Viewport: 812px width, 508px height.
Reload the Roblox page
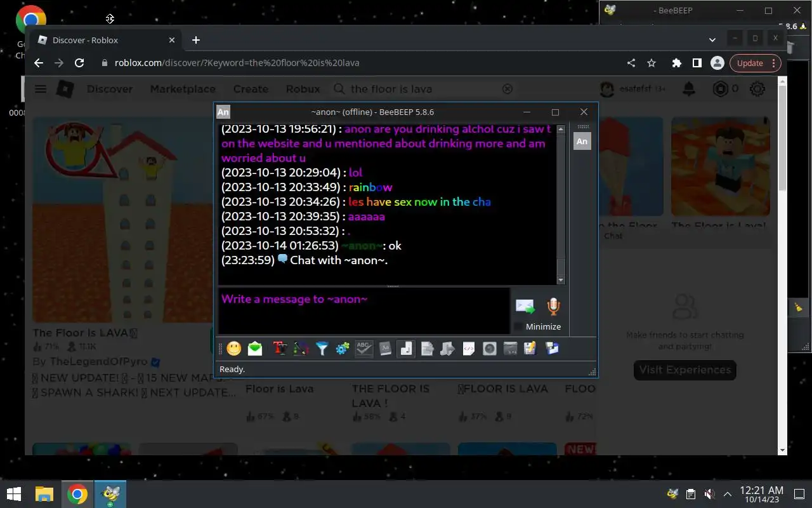[x=79, y=63]
